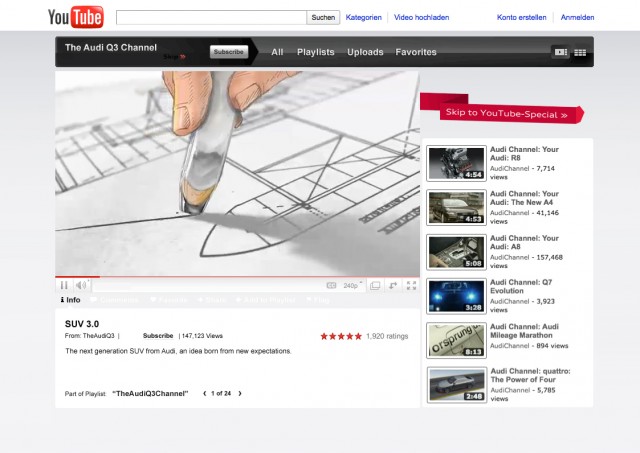Open the quattro: The Power of Four thumbnail

[457, 385]
